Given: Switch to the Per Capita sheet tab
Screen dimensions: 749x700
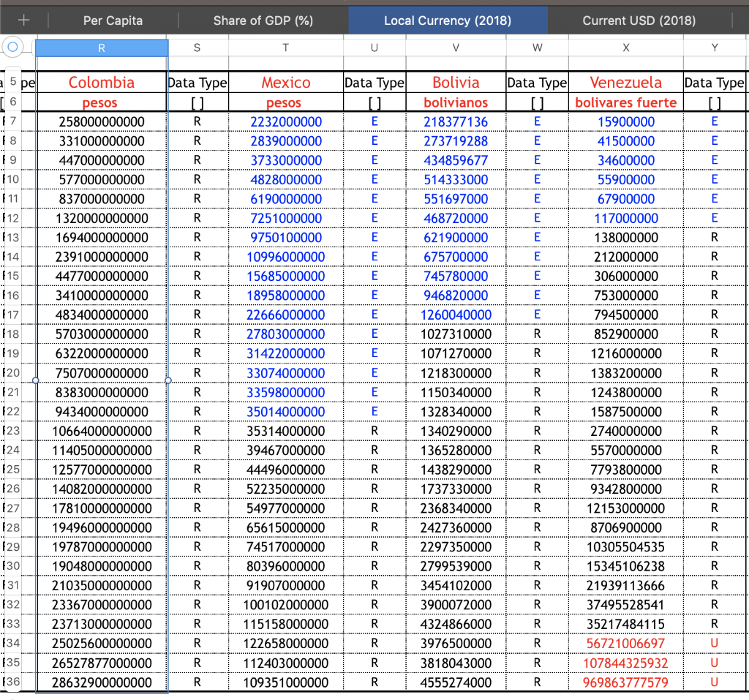Looking at the screenshot, I should coord(113,20).
